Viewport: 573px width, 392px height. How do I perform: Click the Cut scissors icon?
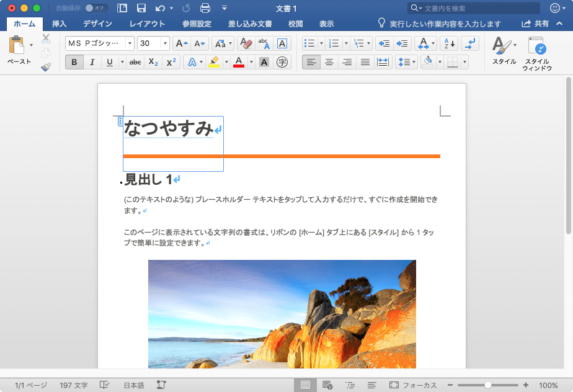coord(46,38)
